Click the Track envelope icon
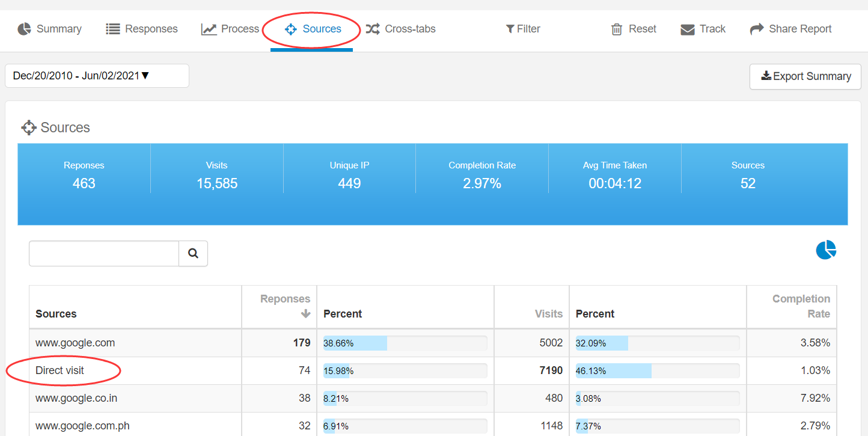The image size is (868, 436). pyautogui.click(x=687, y=29)
